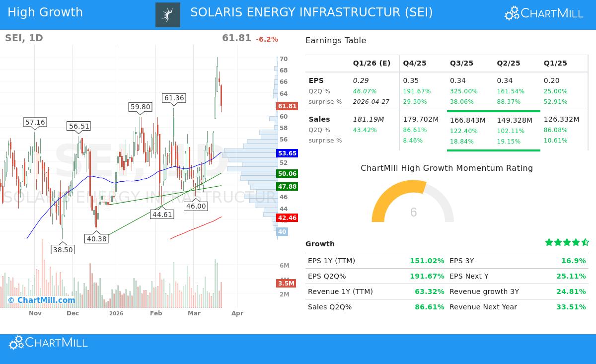Click the red 61.81 price tag on chart
The image size is (596, 364).
coord(286,106)
